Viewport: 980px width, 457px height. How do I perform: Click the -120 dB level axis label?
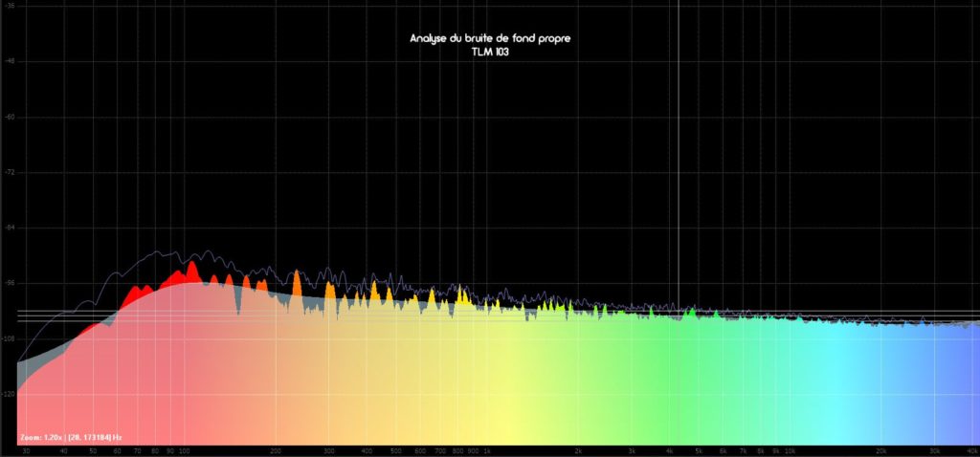pos(10,395)
